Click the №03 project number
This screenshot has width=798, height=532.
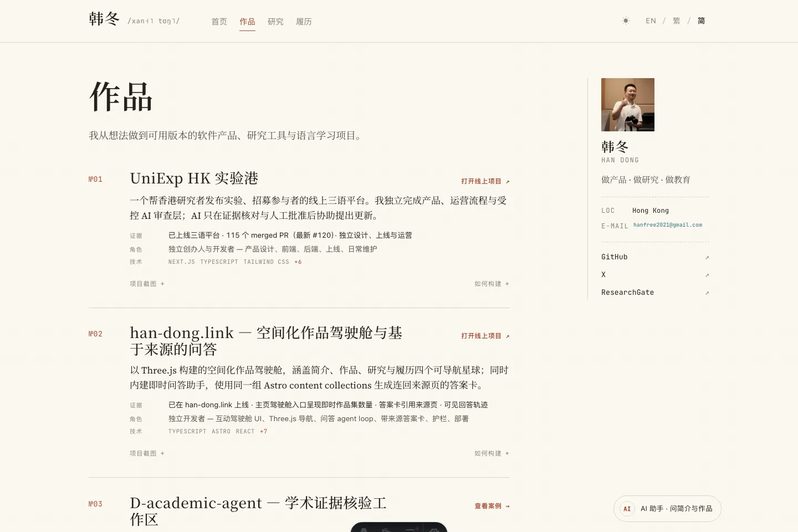[x=95, y=504]
